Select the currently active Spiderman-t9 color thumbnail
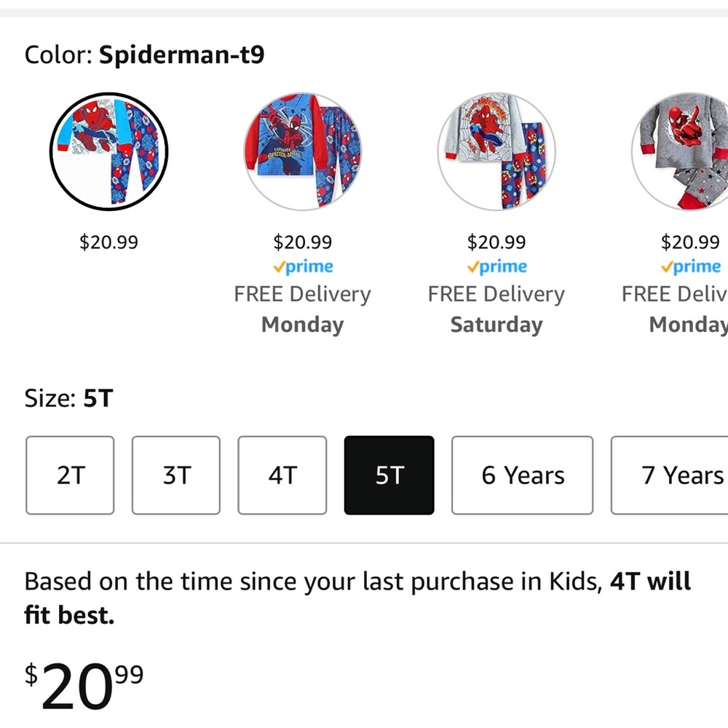This screenshot has height=728, width=728. 108,151
